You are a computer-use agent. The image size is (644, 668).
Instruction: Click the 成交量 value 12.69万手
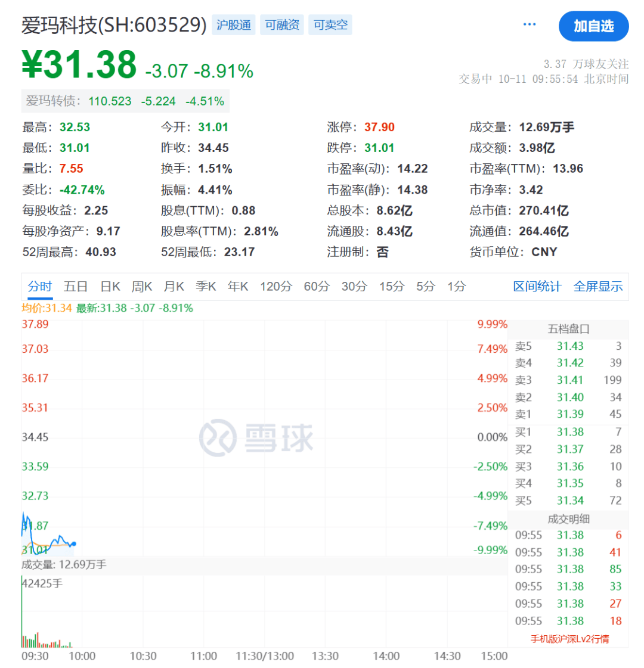(x=546, y=127)
